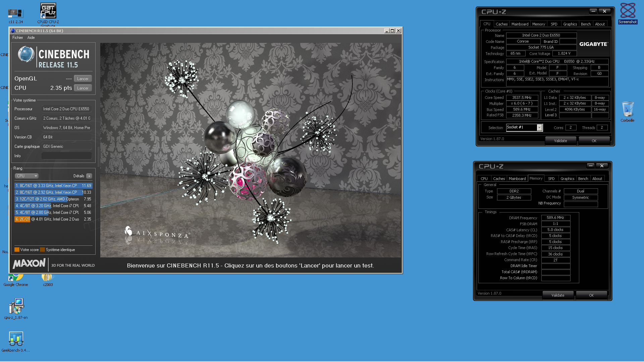Image resolution: width=644 pixels, height=362 pixels.
Task: Select rank 5 4C/8T 2.80 GHz Core i7
Action: (53, 213)
